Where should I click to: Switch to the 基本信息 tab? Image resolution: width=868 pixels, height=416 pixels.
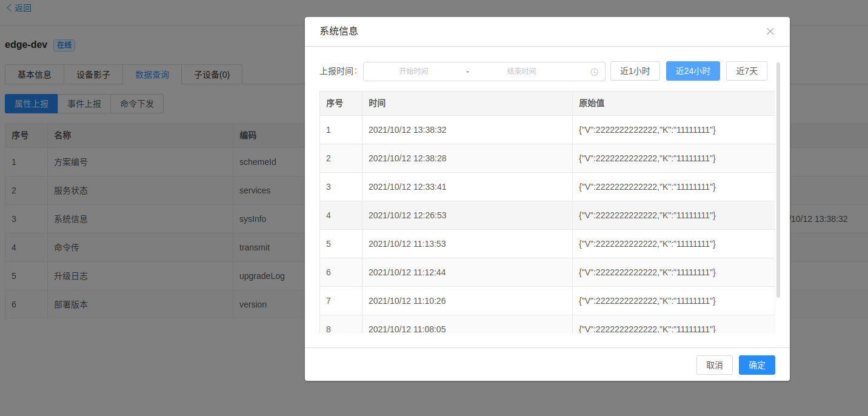35,75
